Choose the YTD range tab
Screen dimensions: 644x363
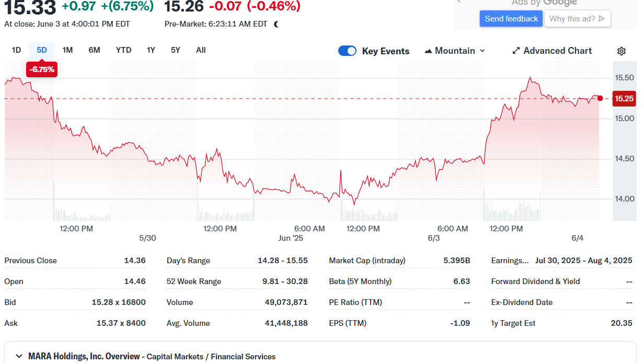(123, 50)
